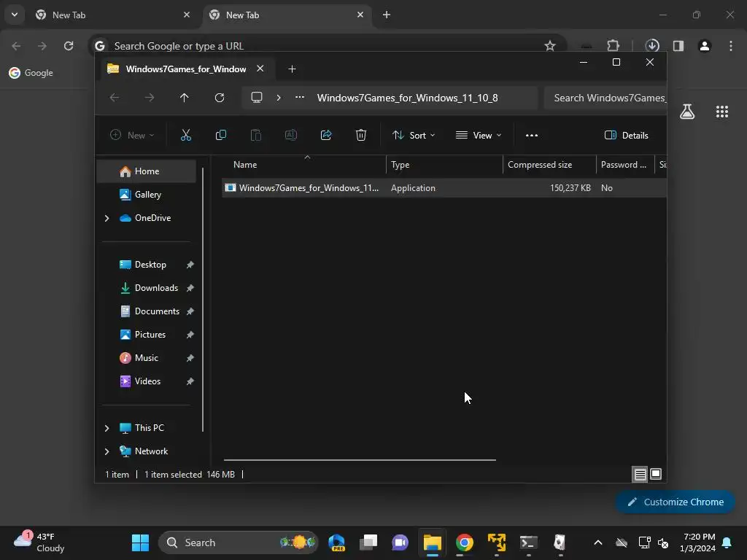Select the first Chrome New Tab
The width and height of the screenshot is (747, 560).
pos(112,15)
